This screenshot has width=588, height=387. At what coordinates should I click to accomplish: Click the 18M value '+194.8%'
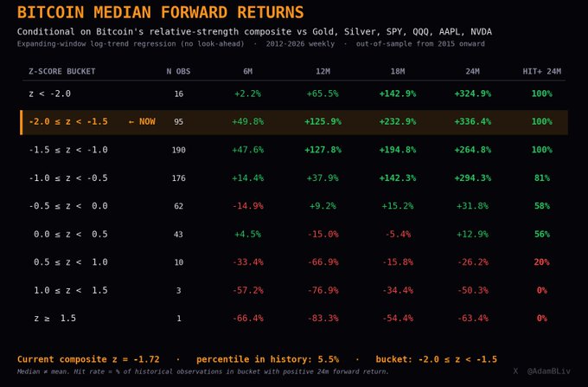(398, 150)
